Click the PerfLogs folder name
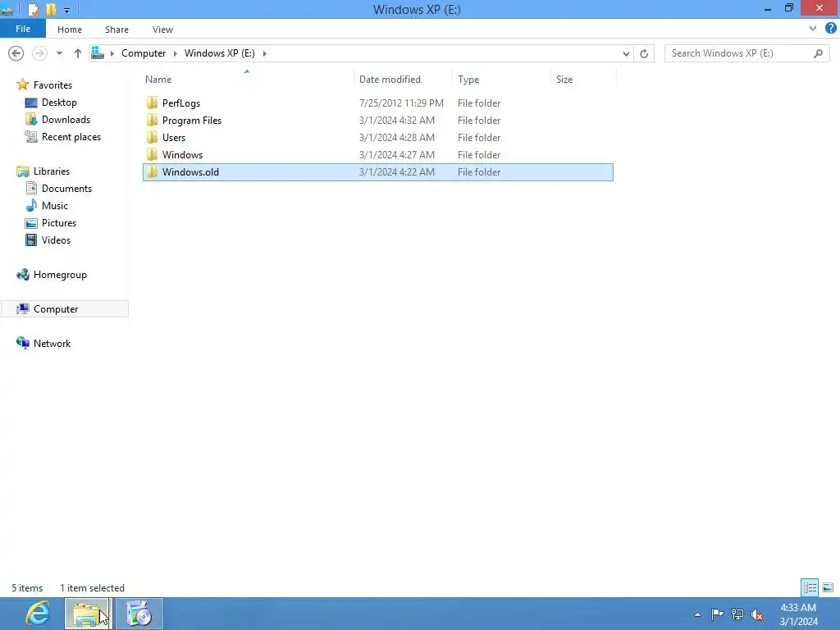The width and height of the screenshot is (840, 630). coord(181,103)
